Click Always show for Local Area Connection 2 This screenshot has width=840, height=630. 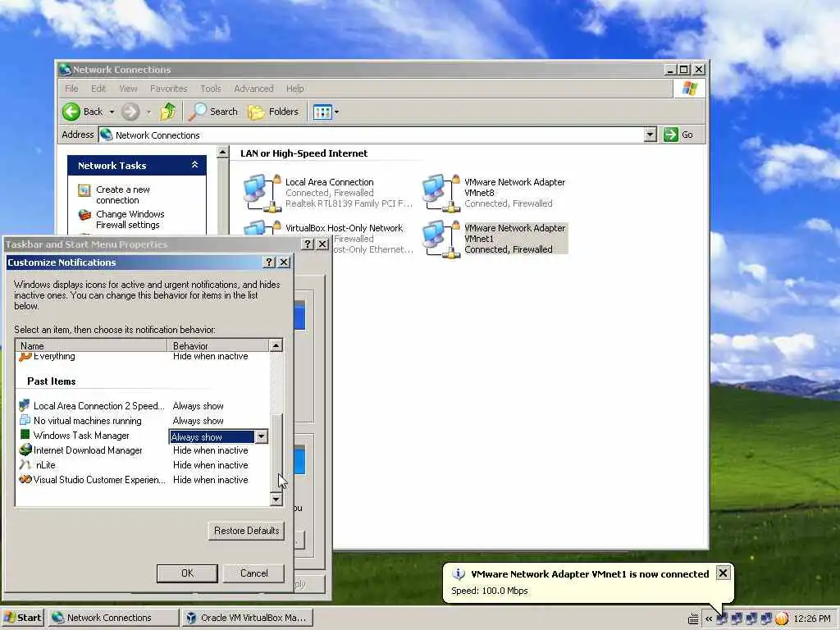[199, 406]
